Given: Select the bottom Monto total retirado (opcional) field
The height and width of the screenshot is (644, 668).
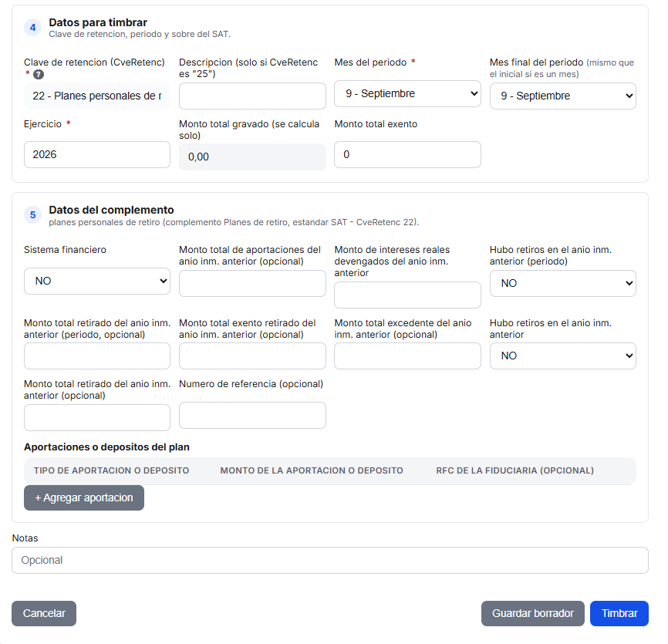Looking at the screenshot, I should tap(97, 417).
